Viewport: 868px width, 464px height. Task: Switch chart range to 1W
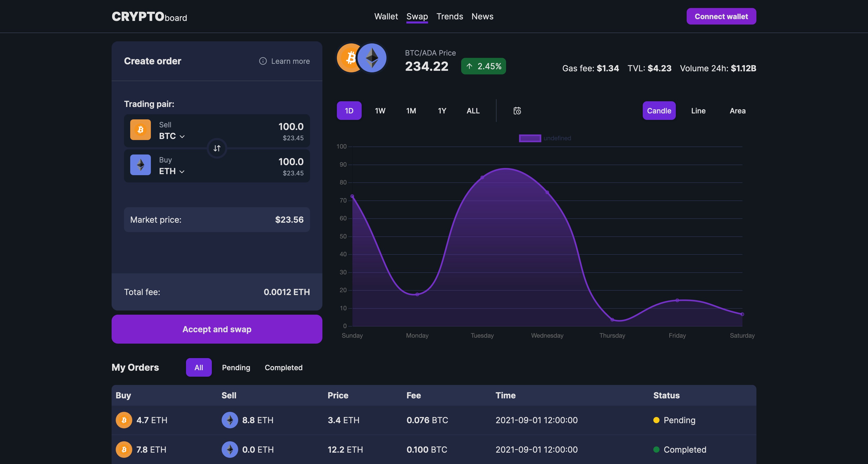click(x=380, y=111)
